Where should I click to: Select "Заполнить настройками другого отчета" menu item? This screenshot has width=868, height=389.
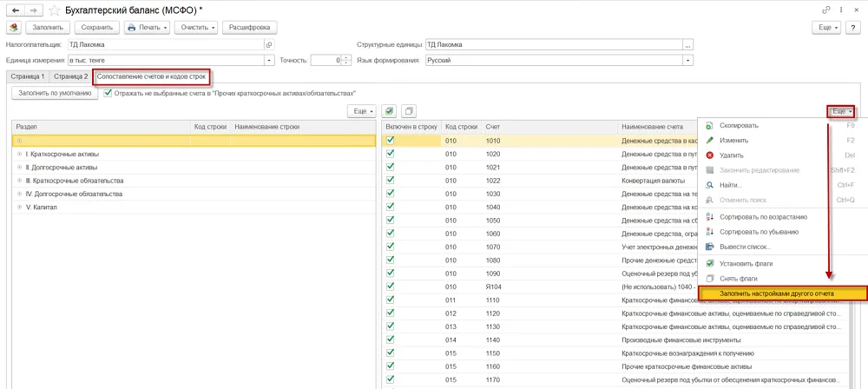[x=776, y=293]
